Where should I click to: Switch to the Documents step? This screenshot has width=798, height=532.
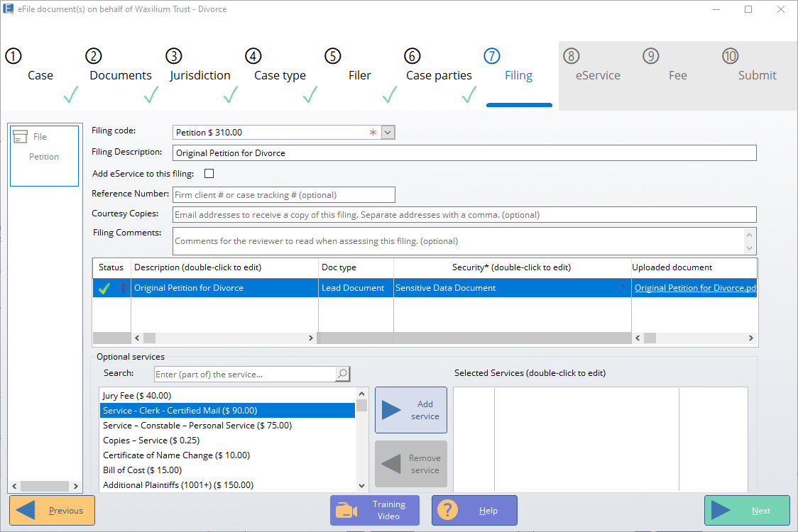click(x=121, y=75)
